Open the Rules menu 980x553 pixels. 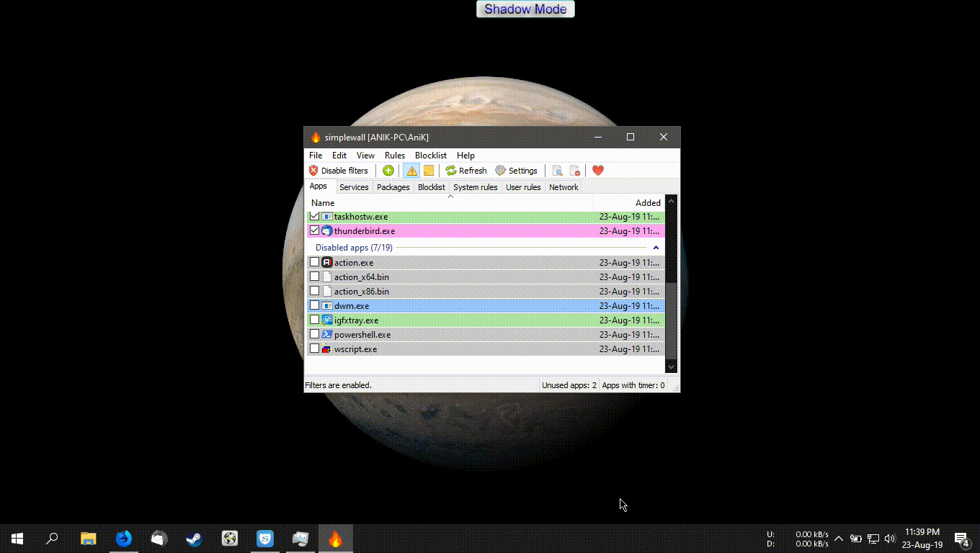coord(395,156)
